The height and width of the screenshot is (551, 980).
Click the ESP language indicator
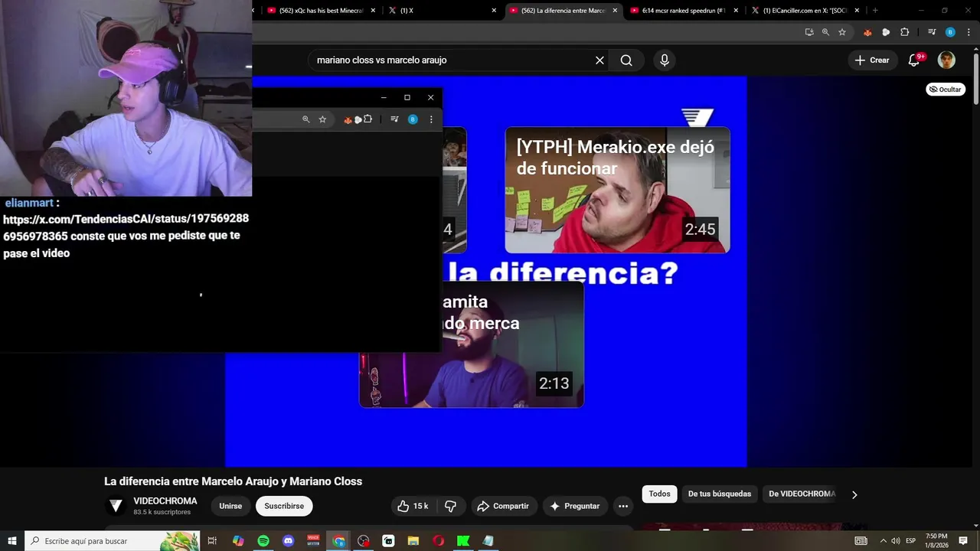(x=911, y=541)
